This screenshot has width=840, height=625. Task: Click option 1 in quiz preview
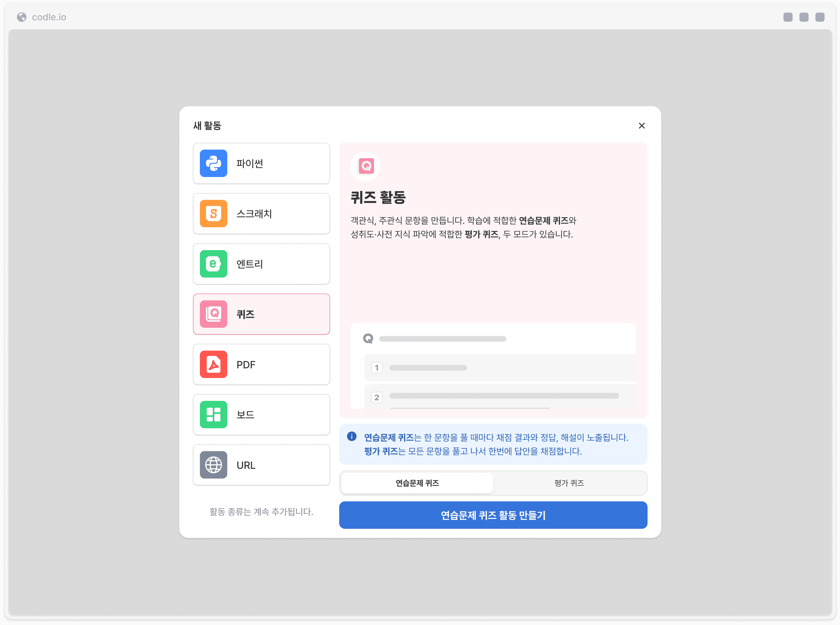500,368
